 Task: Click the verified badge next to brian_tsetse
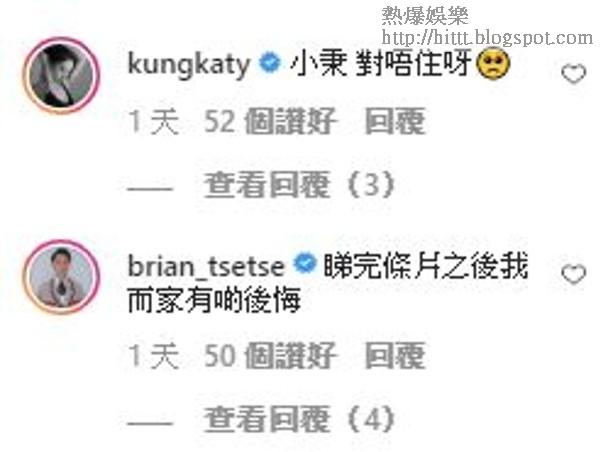[305, 264]
